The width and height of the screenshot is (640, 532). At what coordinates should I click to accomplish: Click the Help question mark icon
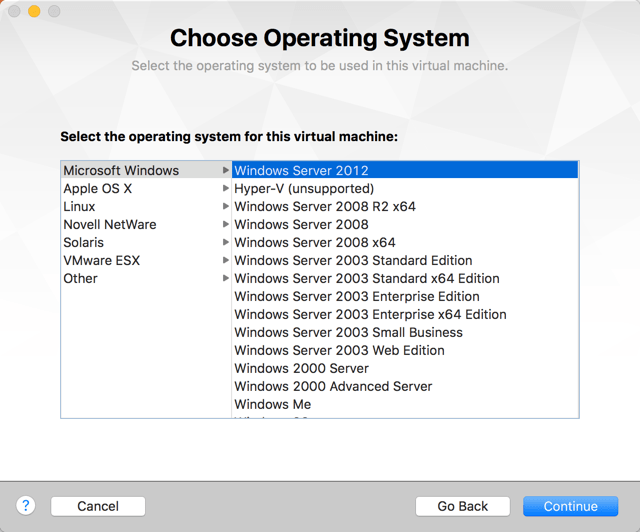(26, 506)
